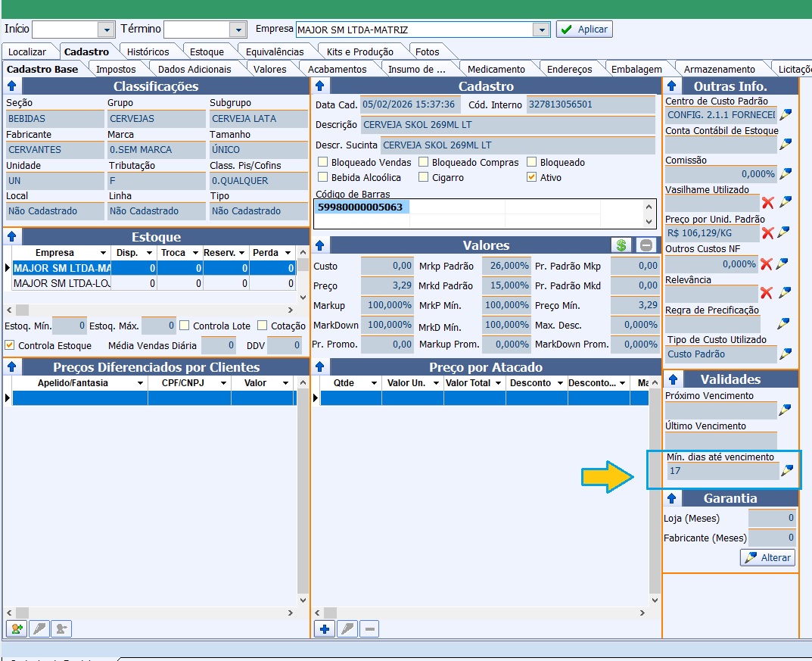Click blue plus icon below Preço por Atacado

pyautogui.click(x=325, y=628)
